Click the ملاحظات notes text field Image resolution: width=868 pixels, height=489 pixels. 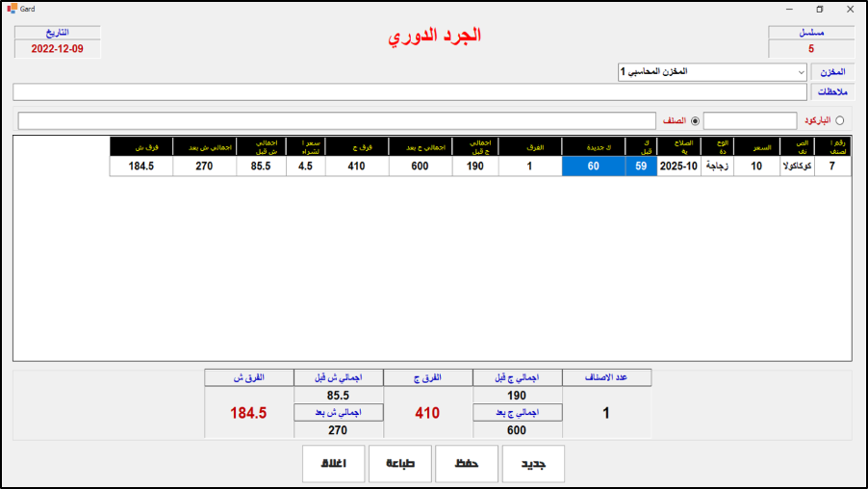(409, 92)
